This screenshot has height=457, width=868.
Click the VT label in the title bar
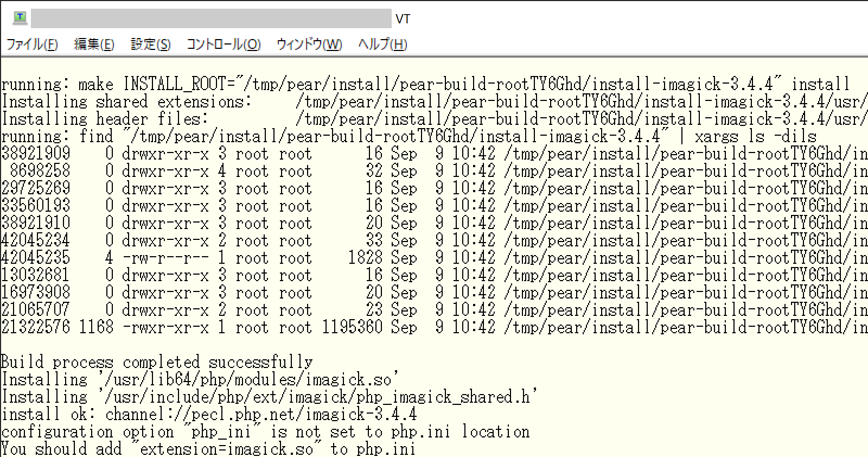[403, 19]
